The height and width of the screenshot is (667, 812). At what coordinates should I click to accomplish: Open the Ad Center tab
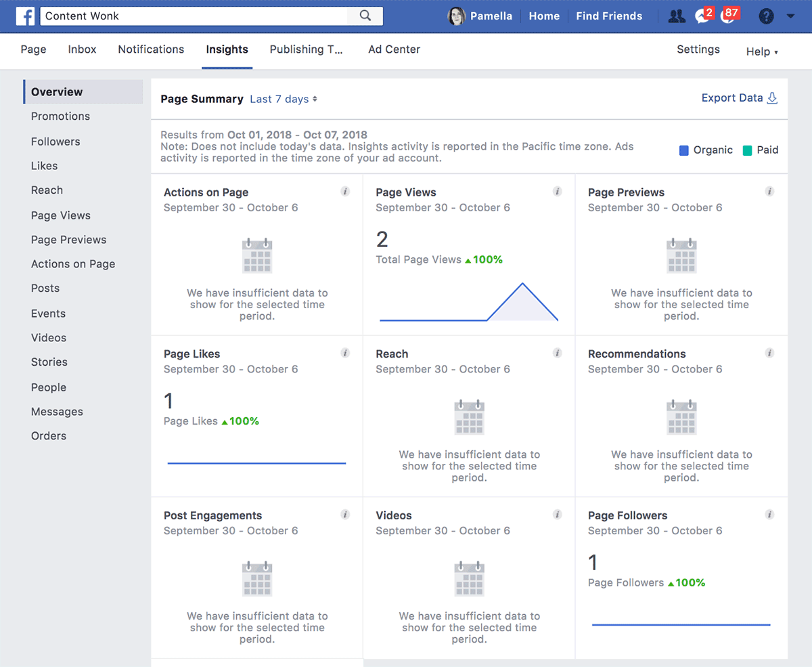coord(394,49)
